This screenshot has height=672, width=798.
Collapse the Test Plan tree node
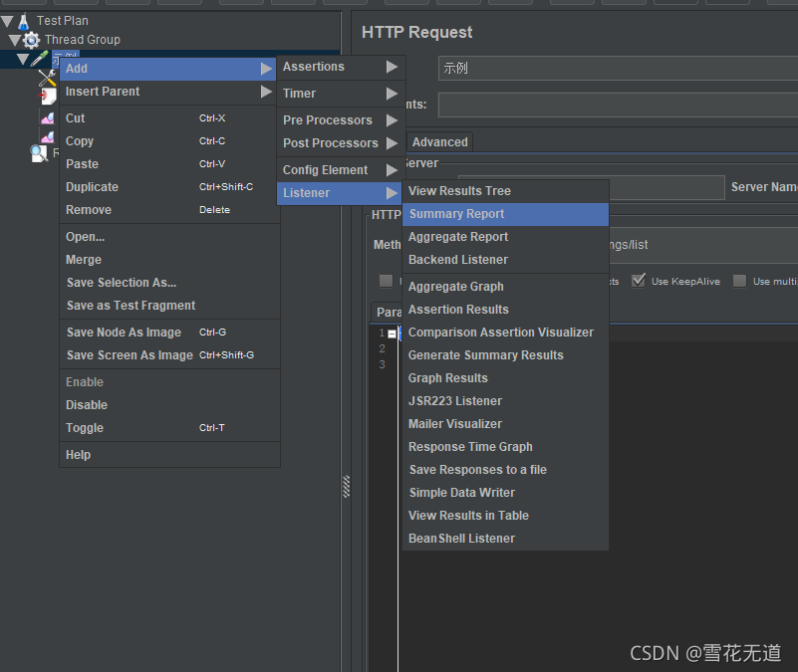pos(7,21)
